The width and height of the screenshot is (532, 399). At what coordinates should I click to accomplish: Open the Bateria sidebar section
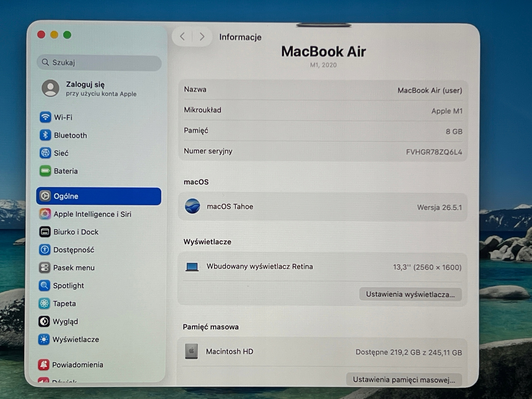click(66, 171)
